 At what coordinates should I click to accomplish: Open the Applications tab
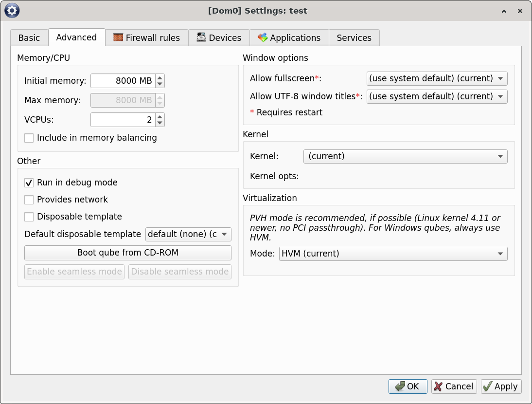point(289,37)
